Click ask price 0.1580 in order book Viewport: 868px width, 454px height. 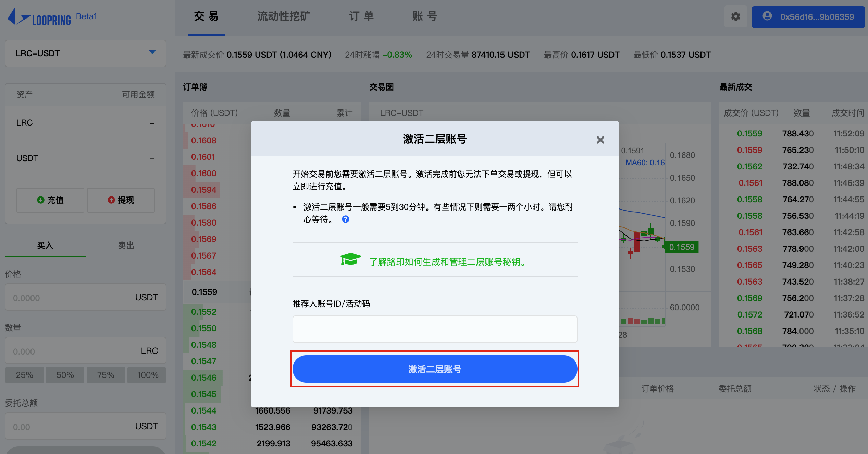204,223
